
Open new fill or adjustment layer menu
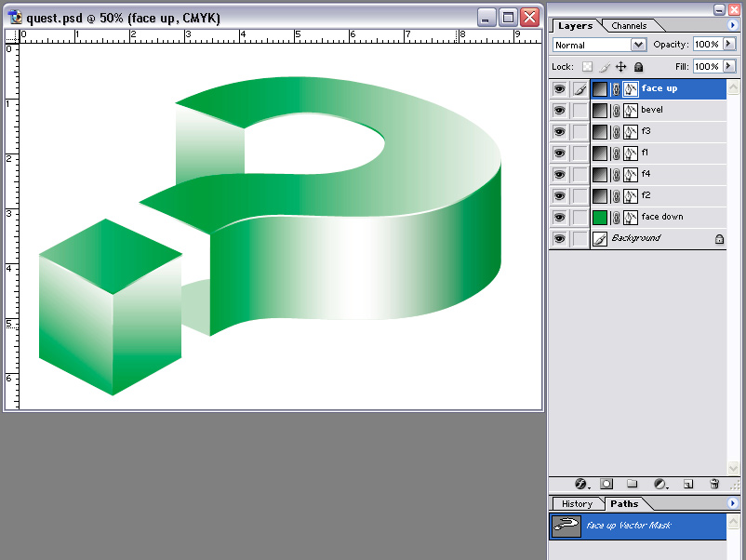[x=660, y=484]
